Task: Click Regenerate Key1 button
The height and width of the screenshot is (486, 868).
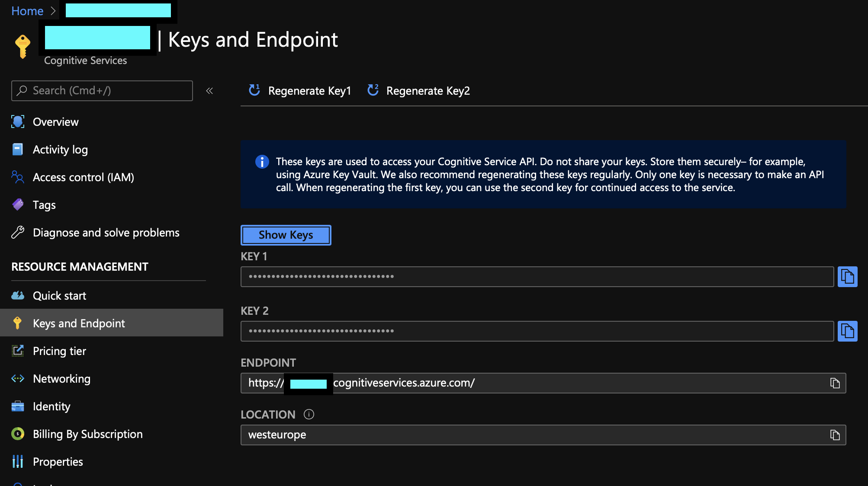Action: [x=300, y=91]
